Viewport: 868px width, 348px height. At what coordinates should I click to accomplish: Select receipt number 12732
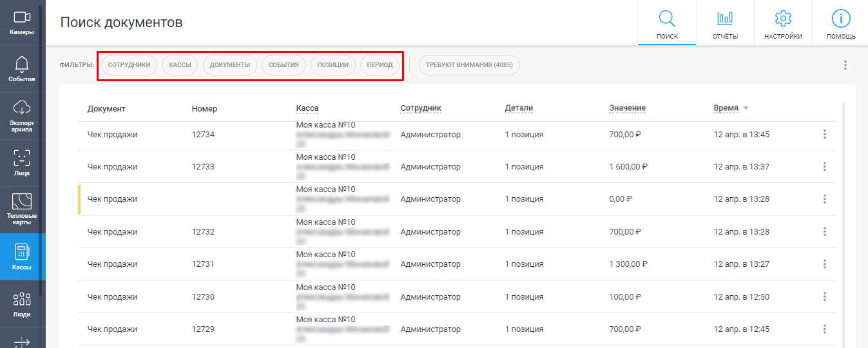(203, 232)
